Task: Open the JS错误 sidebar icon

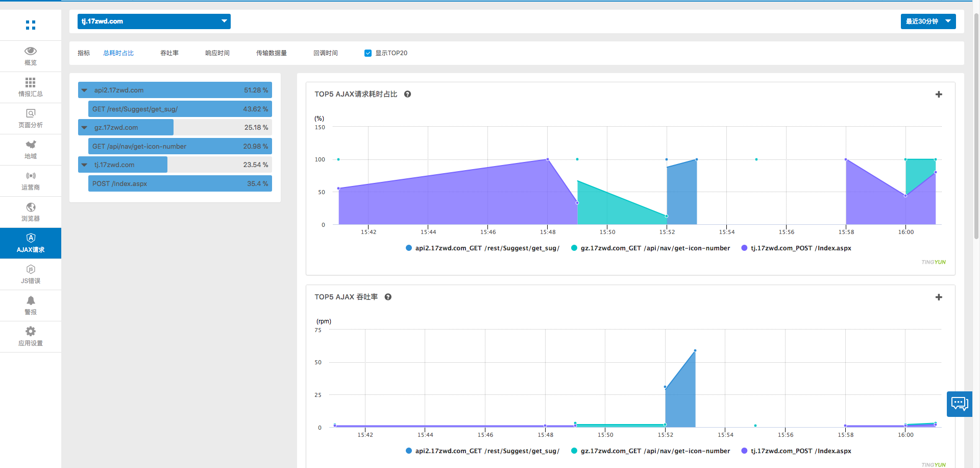Action: coord(31,269)
